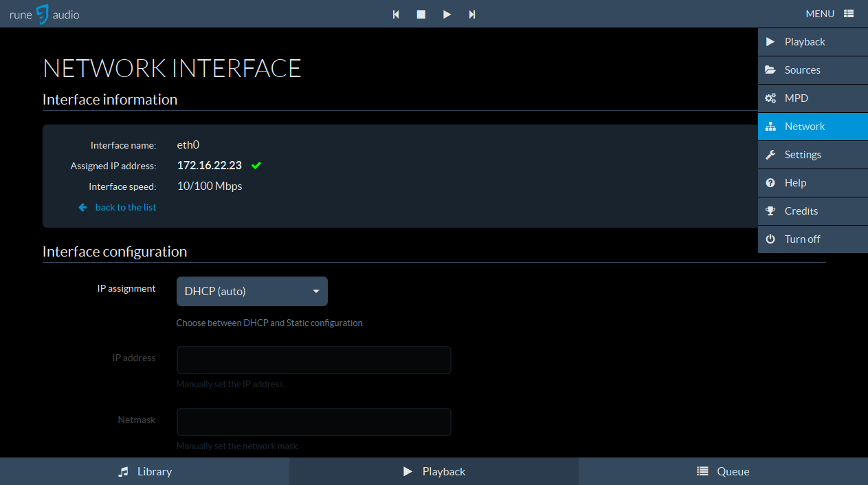Click the sitemap icon next to Network
The height and width of the screenshot is (485, 868).
coord(770,127)
